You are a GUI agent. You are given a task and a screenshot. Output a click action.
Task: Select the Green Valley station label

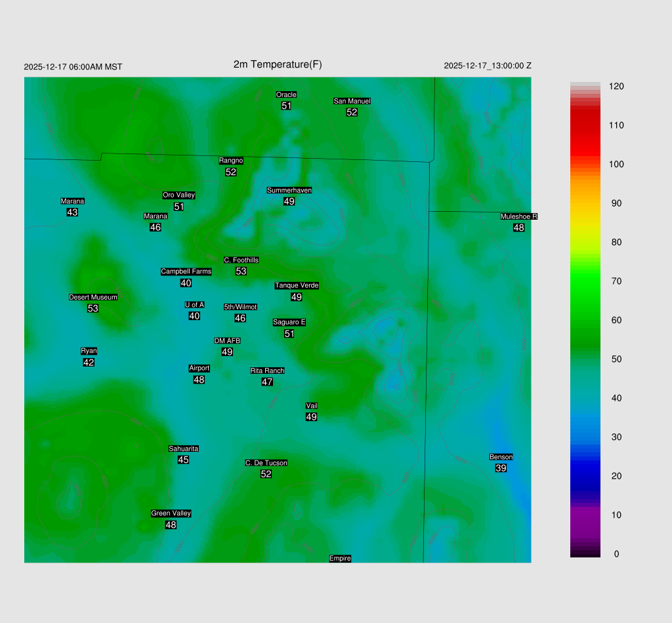(x=171, y=513)
